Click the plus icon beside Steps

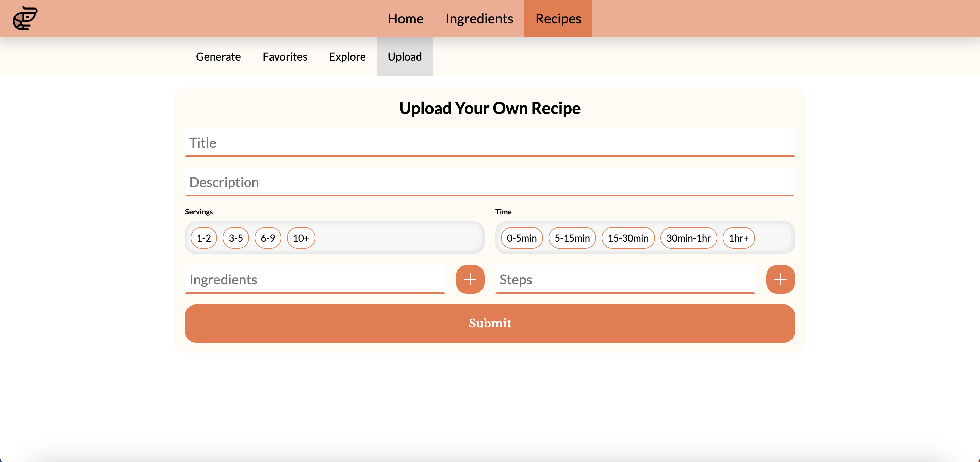[780, 280]
